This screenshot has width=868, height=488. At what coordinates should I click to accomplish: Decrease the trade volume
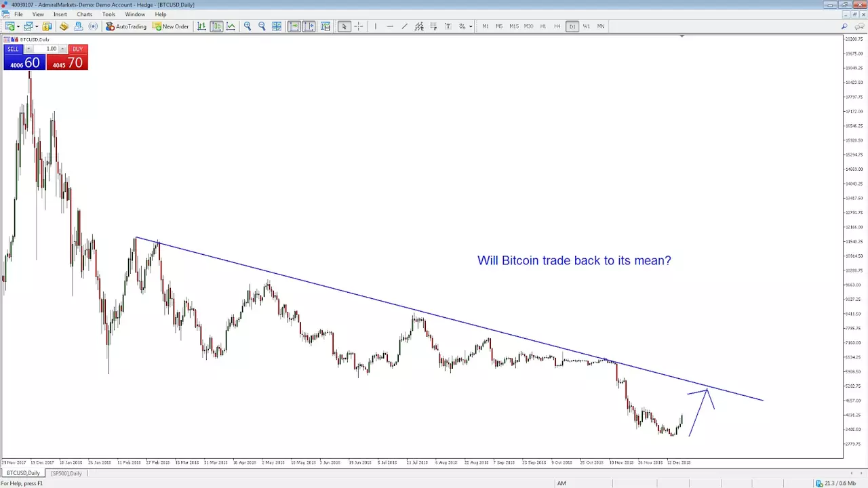click(29, 49)
